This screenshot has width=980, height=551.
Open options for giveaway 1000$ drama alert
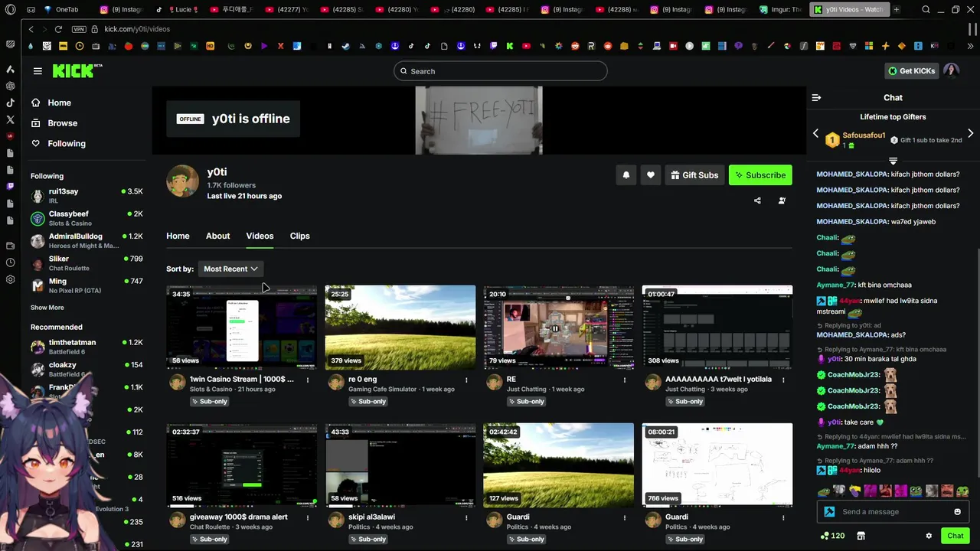coord(308,517)
